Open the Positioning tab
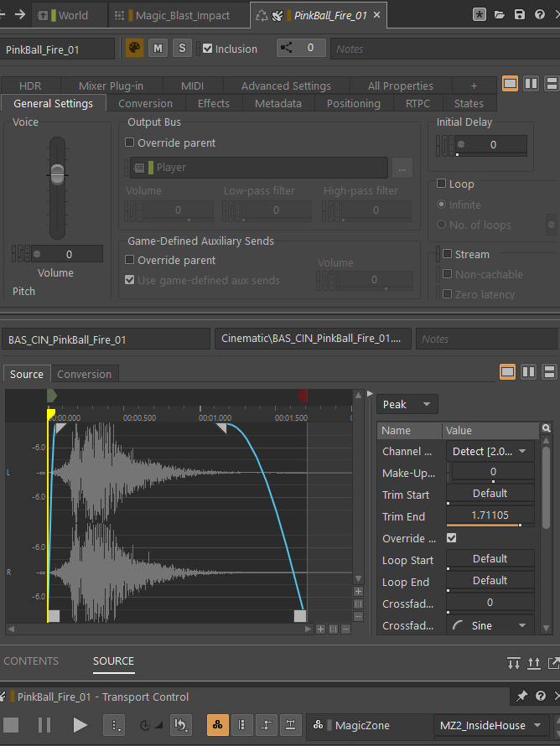560x746 pixels. [354, 103]
